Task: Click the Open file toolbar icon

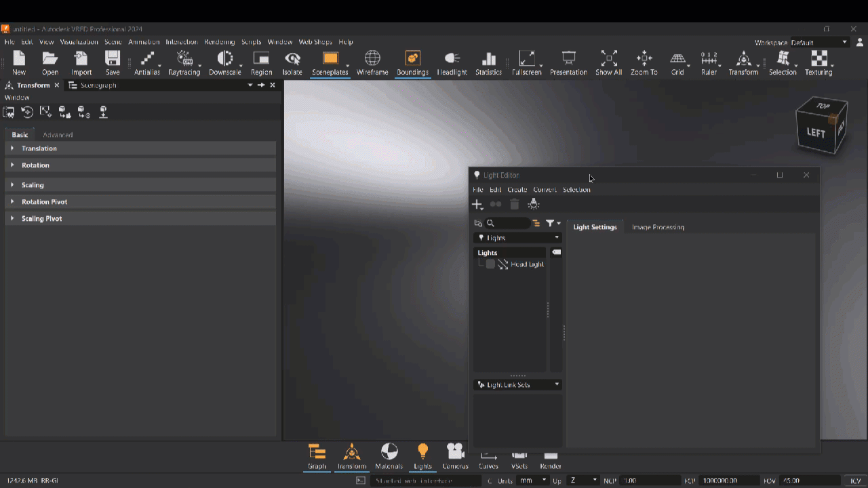Action: (x=50, y=63)
